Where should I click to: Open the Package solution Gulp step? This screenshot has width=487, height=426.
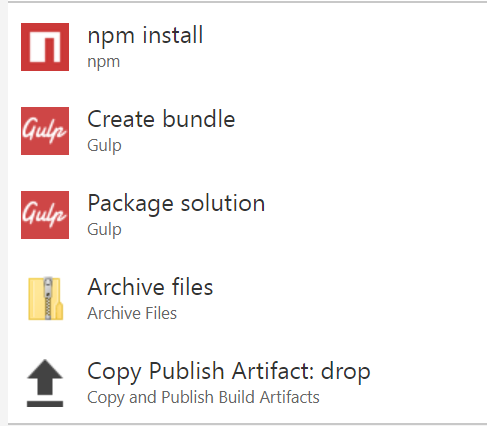tap(247, 215)
